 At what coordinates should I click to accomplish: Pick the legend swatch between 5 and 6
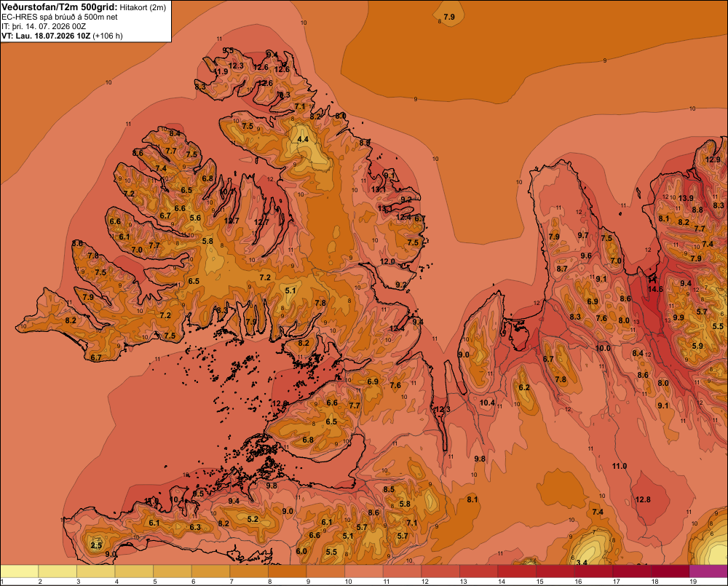[173, 571]
